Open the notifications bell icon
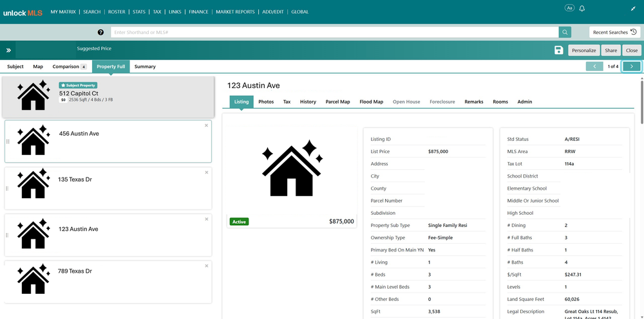Image resolution: width=644 pixels, height=319 pixels. click(582, 8)
